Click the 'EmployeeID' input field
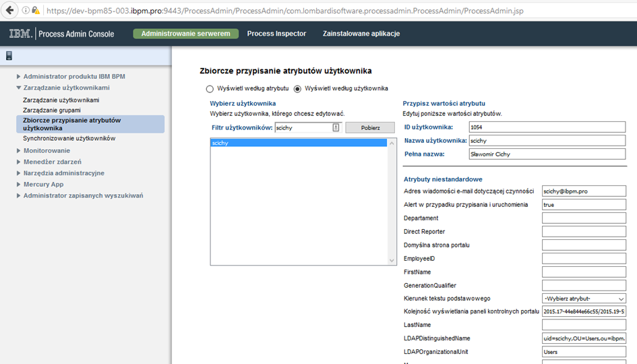 (584, 258)
